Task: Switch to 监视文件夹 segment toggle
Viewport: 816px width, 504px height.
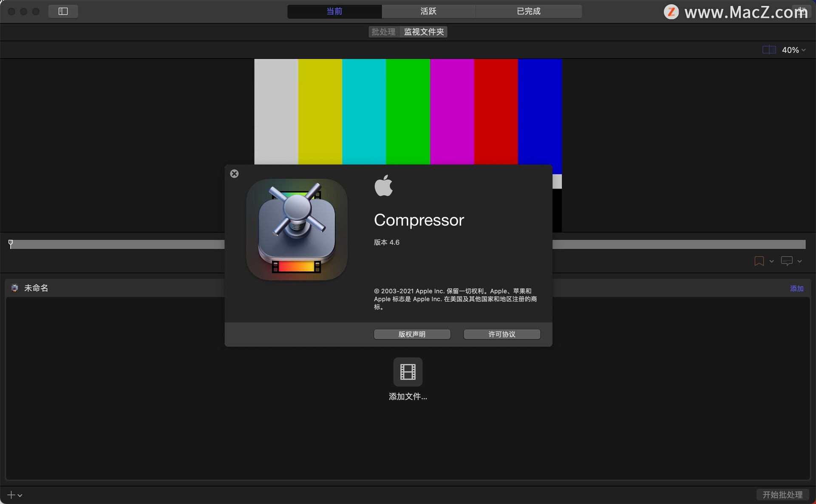Action: coord(424,32)
